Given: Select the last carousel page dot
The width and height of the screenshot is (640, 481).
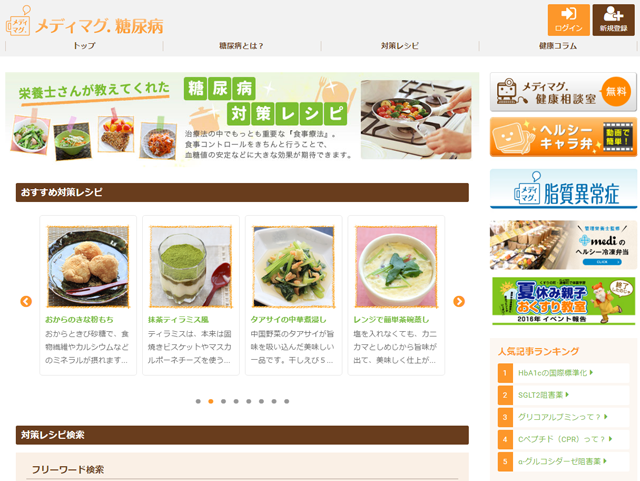Looking at the screenshot, I should pos(287,401).
